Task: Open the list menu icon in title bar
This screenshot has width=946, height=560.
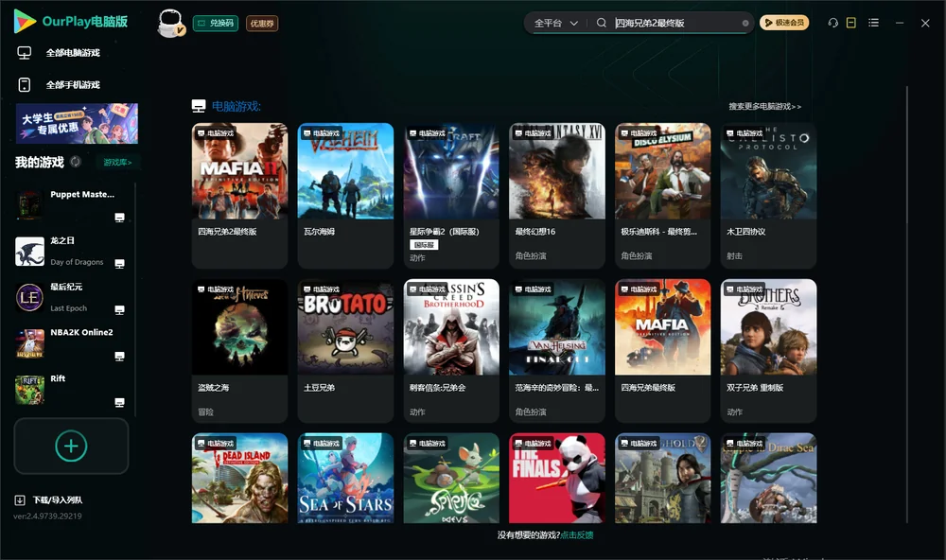Action: click(x=873, y=23)
